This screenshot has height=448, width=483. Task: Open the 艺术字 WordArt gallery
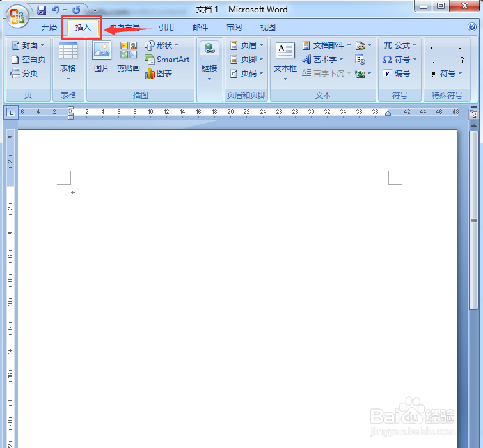click(322, 59)
